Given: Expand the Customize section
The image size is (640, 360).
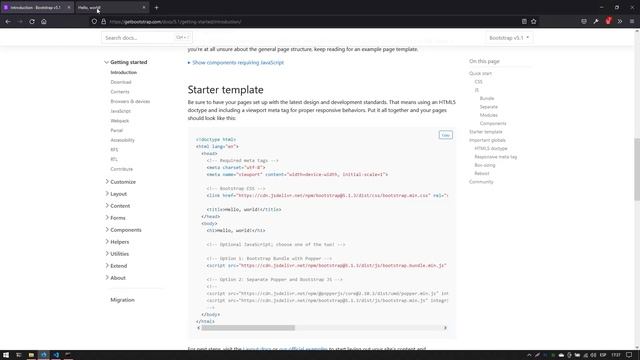Looking at the screenshot, I should (120, 182).
